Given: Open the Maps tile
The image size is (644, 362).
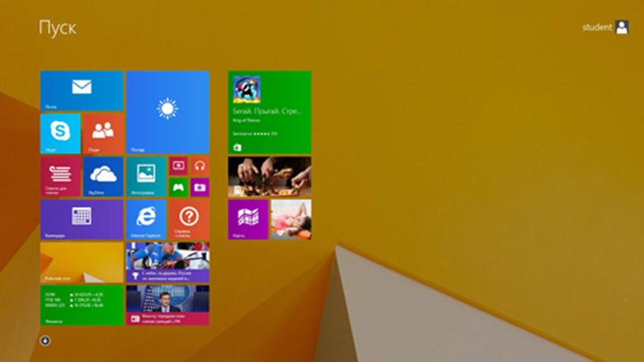Looking at the screenshot, I should click(x=248, y=219).
